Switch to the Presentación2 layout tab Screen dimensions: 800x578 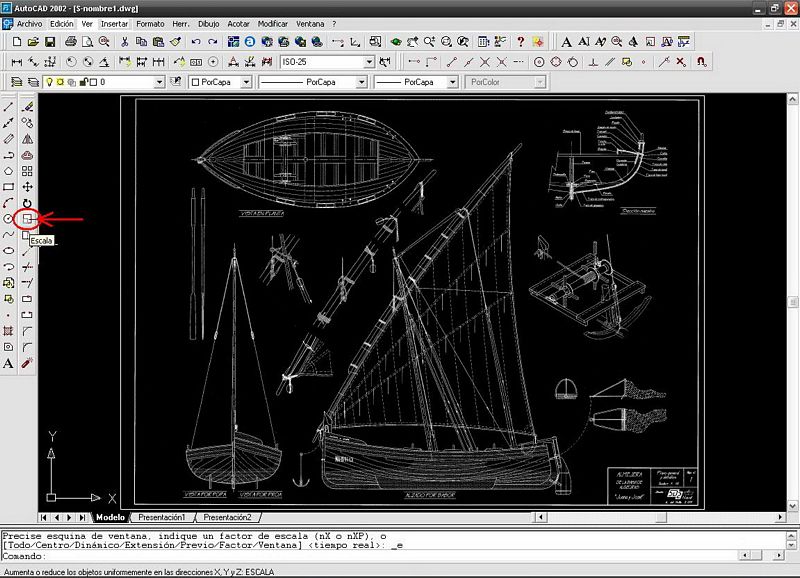pyautogui.click(x=228, y=517)
